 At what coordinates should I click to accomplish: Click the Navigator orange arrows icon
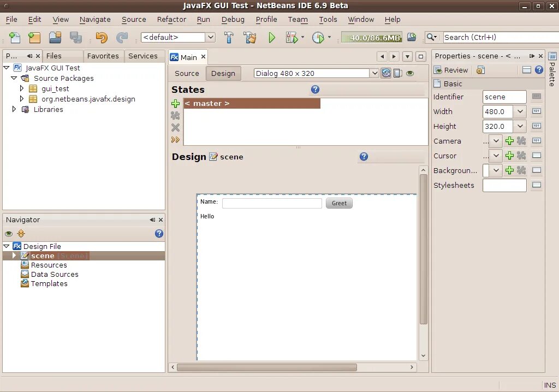tap(21, 233)
